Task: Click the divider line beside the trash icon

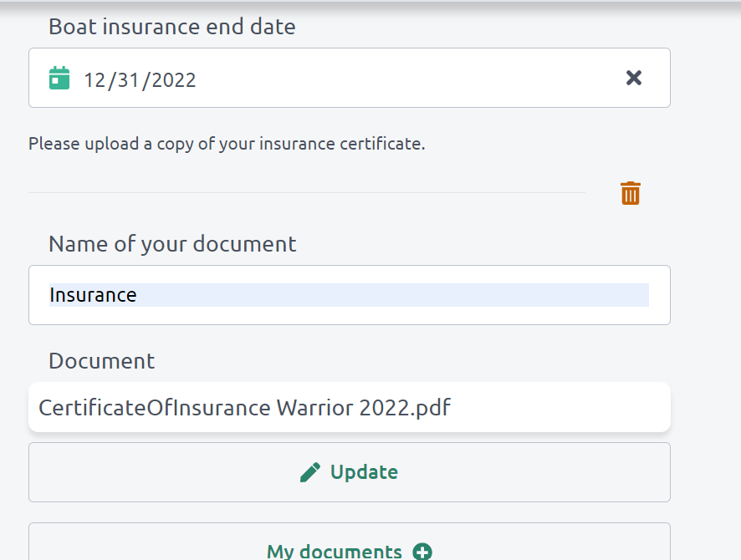Action: pyautogui.click(x=306, y=193)
